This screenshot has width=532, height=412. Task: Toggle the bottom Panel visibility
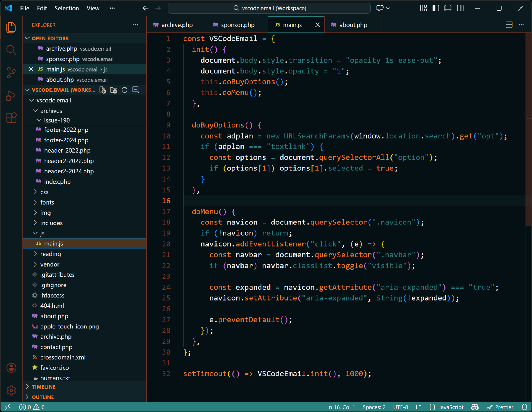click(448, 8)
